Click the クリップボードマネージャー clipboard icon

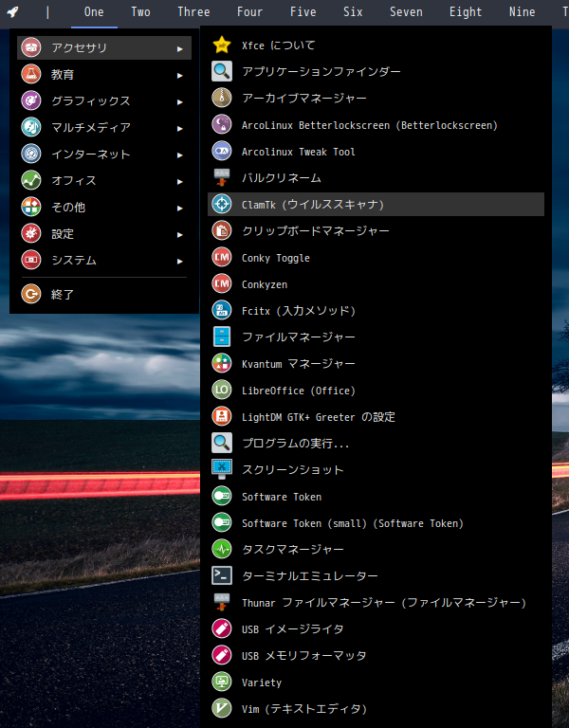(x=222, y=230)
